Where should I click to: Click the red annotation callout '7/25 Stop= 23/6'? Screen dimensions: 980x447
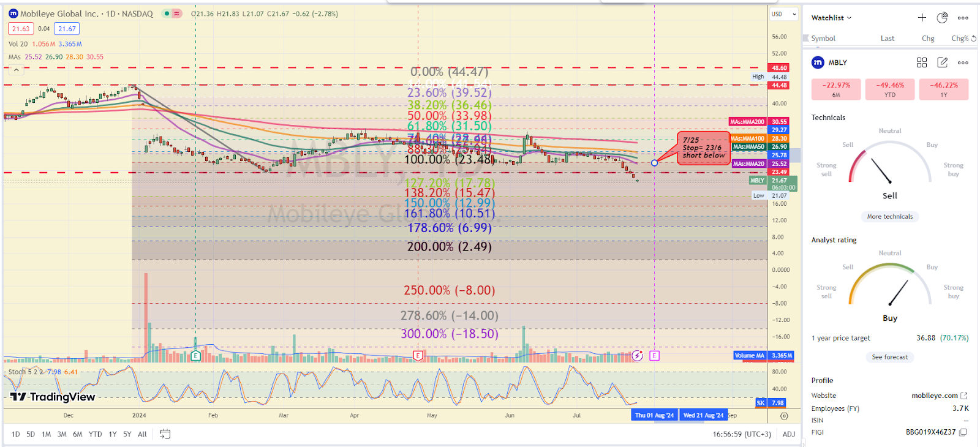click(703, 148)
